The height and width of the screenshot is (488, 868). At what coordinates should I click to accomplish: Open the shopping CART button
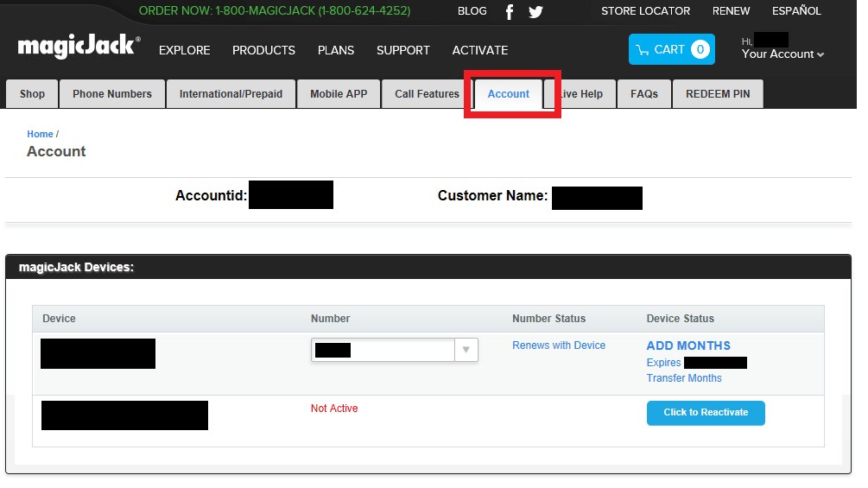tap(671, 49)
